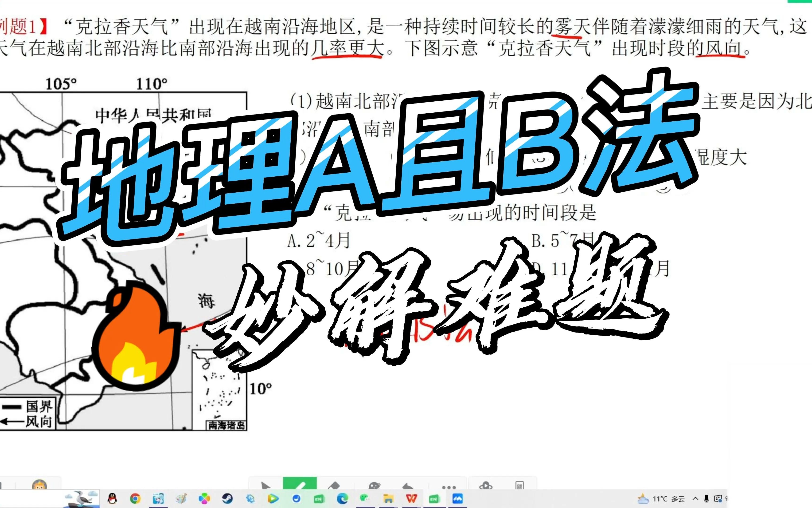The image size is (812, 508).
Task: Click the cloud recording playback icon
Action: pyautogui.click(x=485, y=486)
